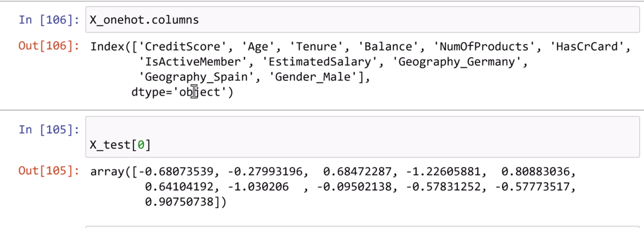Click the Out[105] output prompt
Viewport: 644px width, 228px height.
click(x=49, y=171)
